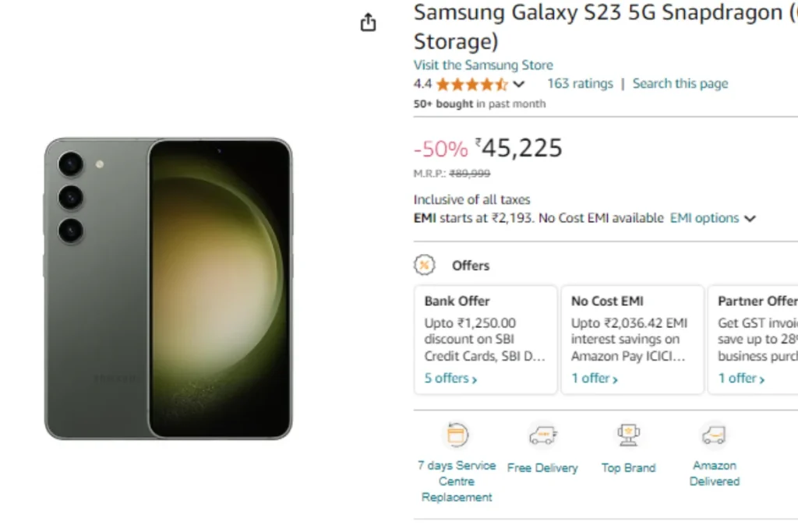Click the Amazon Delivered icon
The width and height of the screenshot is (798, 532).
tap(714, 435)
